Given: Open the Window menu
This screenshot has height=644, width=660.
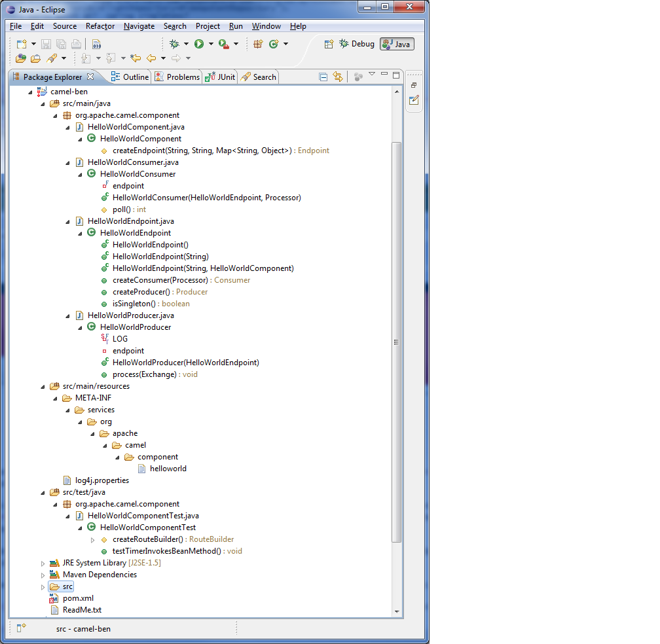Looking at the screenshot, I should [x=266, y=26].
